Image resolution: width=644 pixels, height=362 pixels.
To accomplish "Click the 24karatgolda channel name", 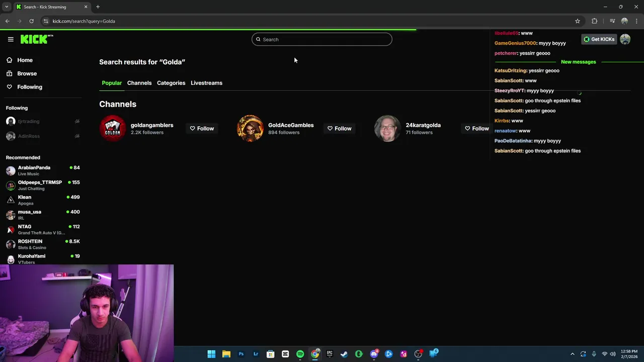I will pyautogui.click(x=423, y=125).
